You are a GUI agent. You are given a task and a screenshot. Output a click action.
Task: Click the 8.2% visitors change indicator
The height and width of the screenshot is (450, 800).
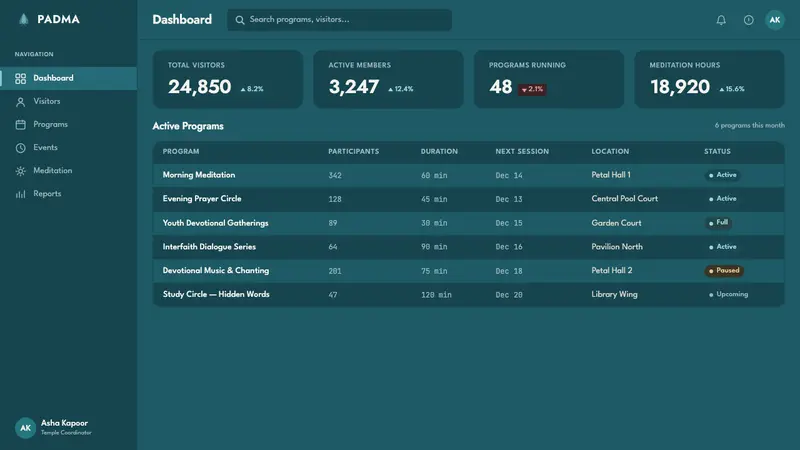[x=252, y=89]
